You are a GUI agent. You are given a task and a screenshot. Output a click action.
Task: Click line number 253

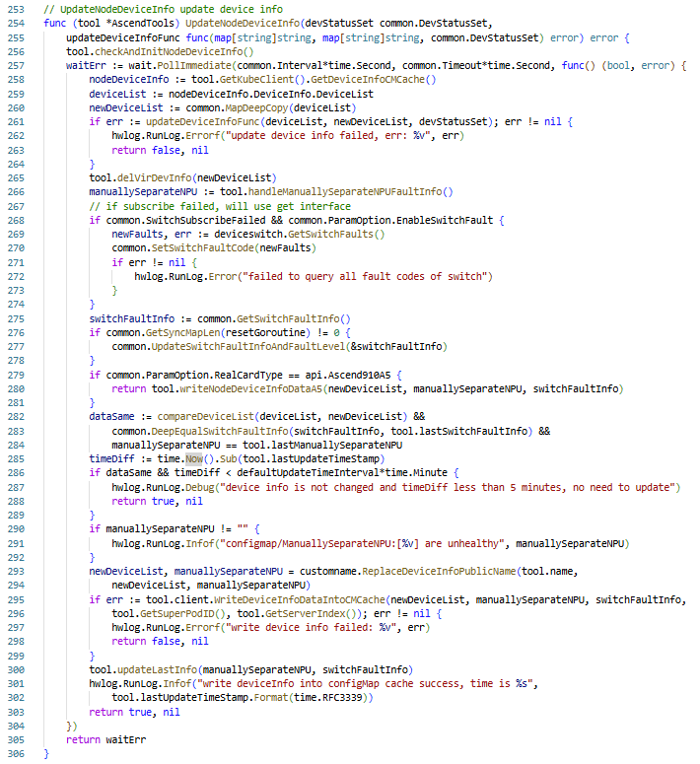tap(16, 9)
